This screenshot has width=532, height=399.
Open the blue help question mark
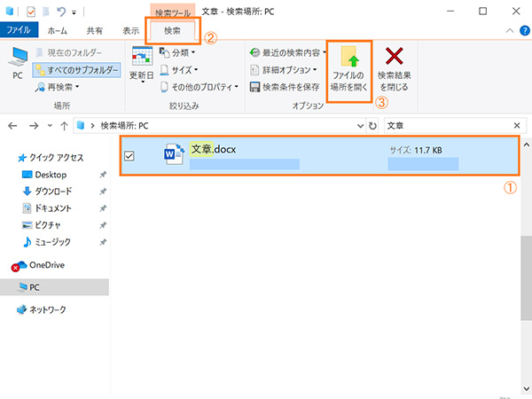click(x=525, y=31)
